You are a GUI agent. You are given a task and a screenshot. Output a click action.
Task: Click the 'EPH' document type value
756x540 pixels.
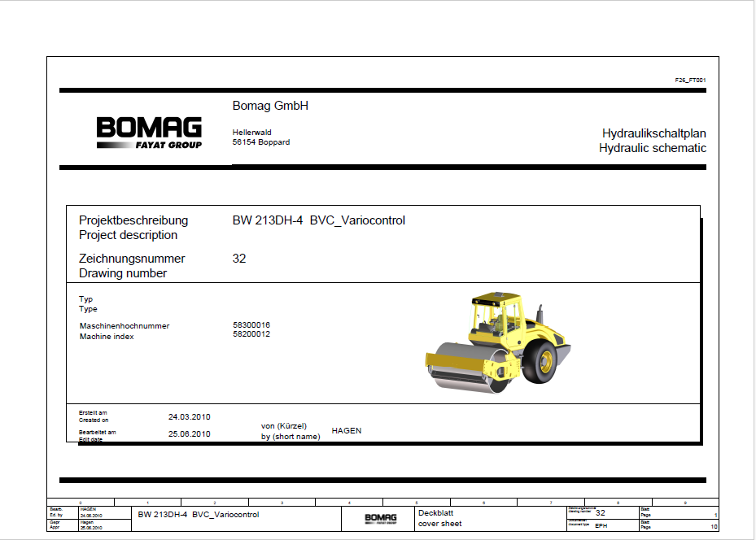[601, 525]
